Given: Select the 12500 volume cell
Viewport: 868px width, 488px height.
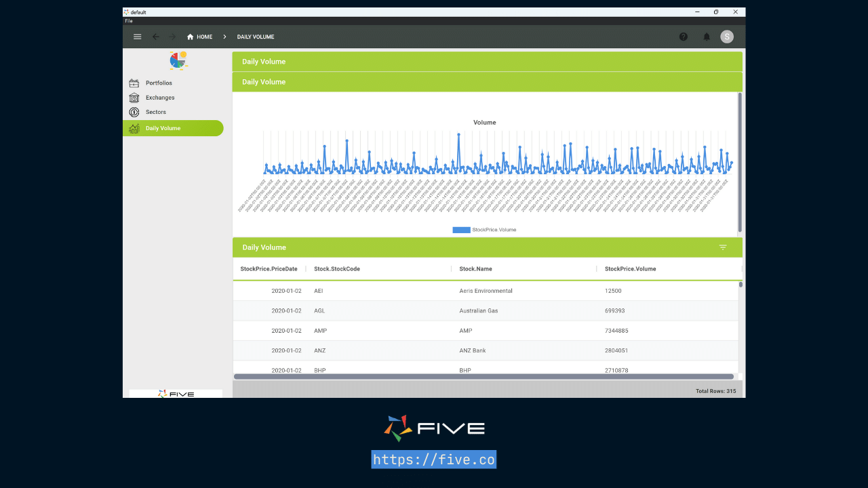Looking at the screenshot, I should coord(613,291).
